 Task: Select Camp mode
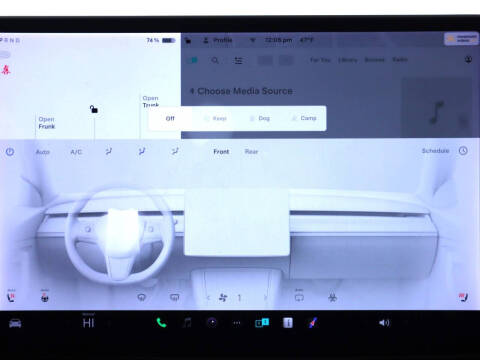coord(304,118)
